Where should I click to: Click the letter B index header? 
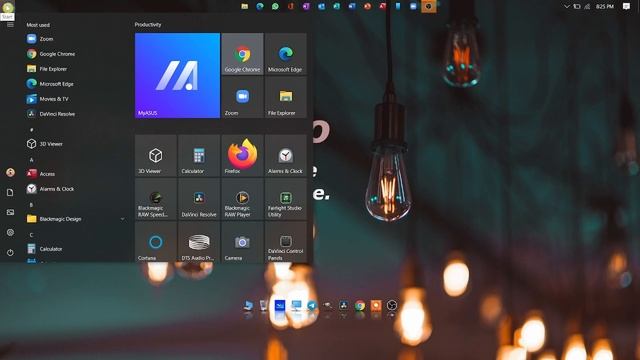(31, 205)
